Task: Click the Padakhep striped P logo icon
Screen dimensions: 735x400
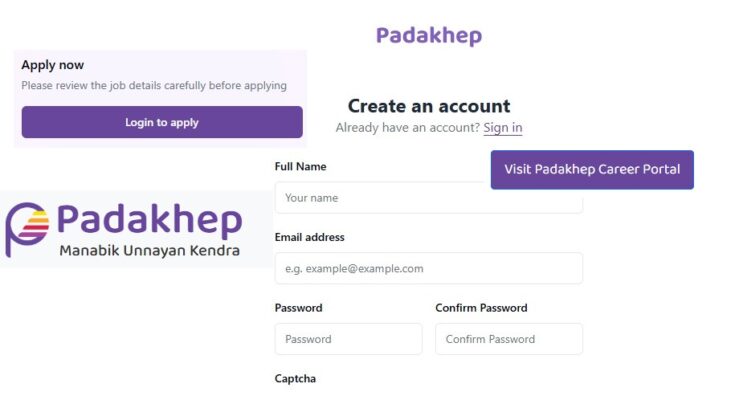Action: tap(27, 229)
